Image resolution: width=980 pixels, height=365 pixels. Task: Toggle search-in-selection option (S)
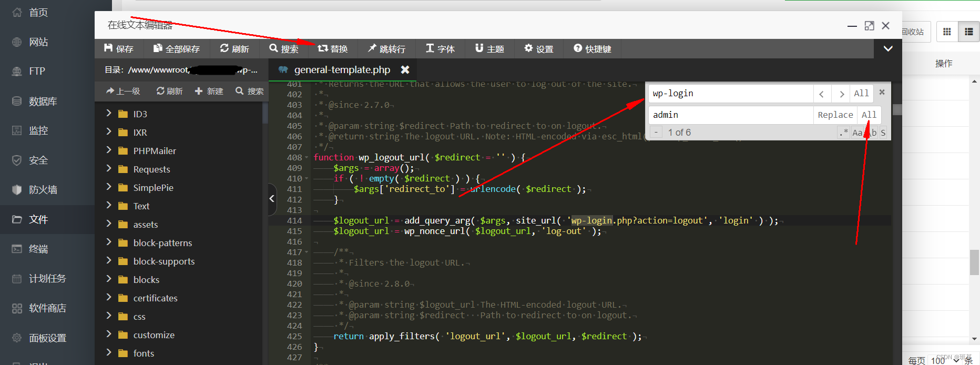tap(883, 133)
